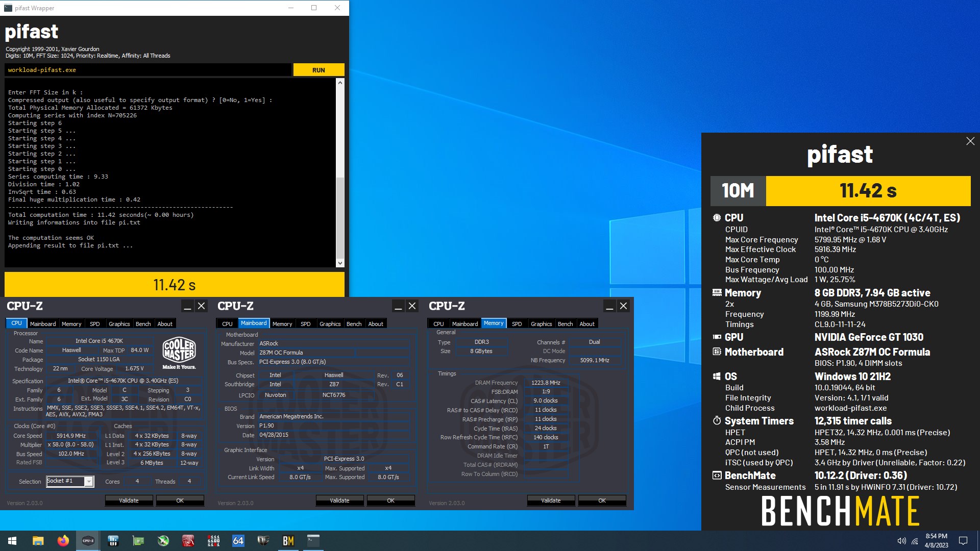Open the Bench tab in first CPU-Z window
This screenshot has height=551, width=980.
coord(143,324)
